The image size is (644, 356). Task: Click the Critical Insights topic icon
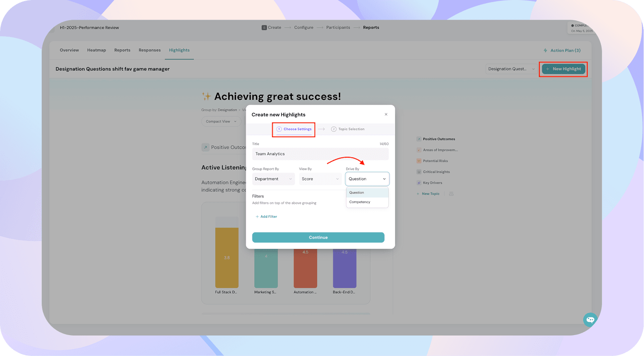pos(419,172)
